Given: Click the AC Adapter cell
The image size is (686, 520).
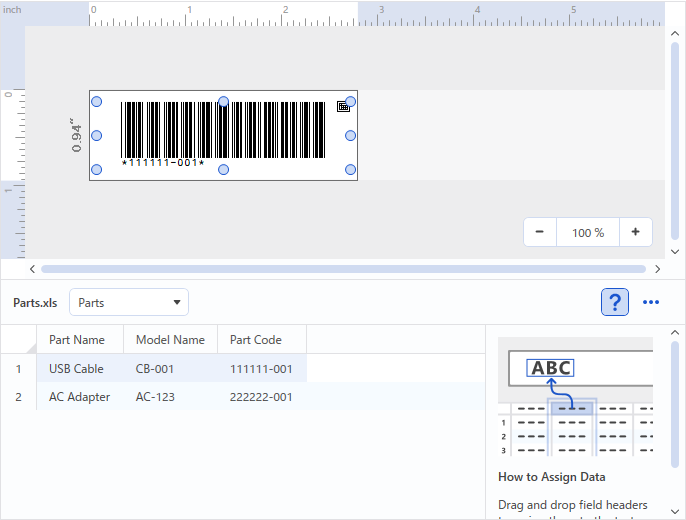Looking at the screenshot, I should pyautogui.click(x=80, y=397).
